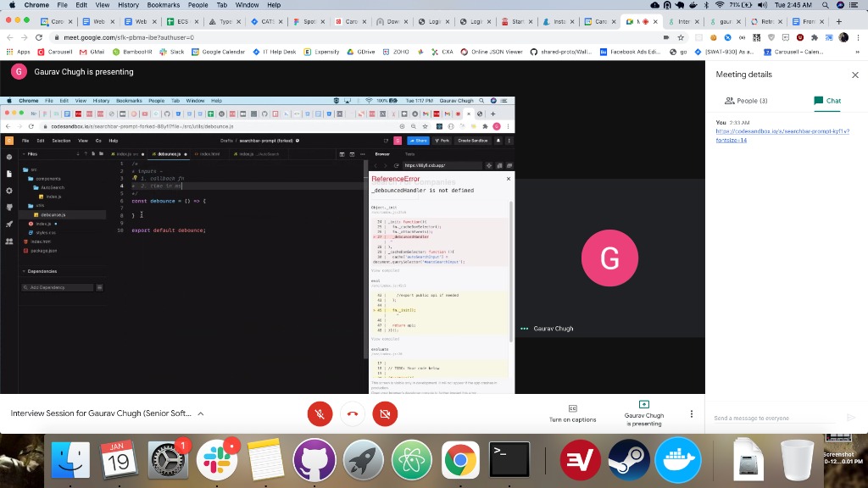Expand the Interview Session meeting details chevron
Image resolution: width=868 pixels, height=488 pixels.
(201, 414)
